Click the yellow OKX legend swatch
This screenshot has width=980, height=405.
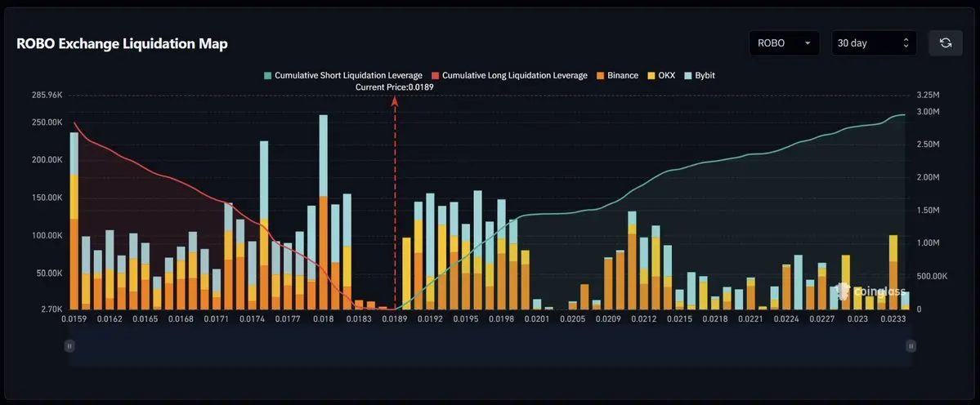pyautogui.click(x=650, y=75)
